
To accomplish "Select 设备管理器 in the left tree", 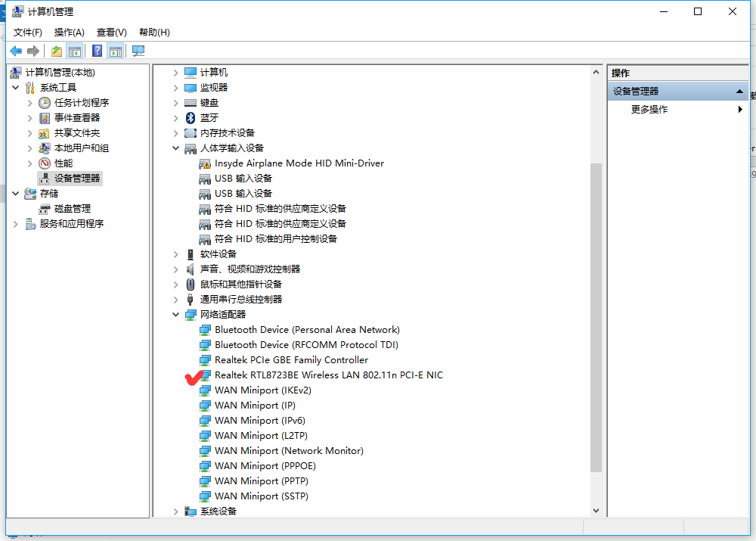I will [x=77, y=179].
